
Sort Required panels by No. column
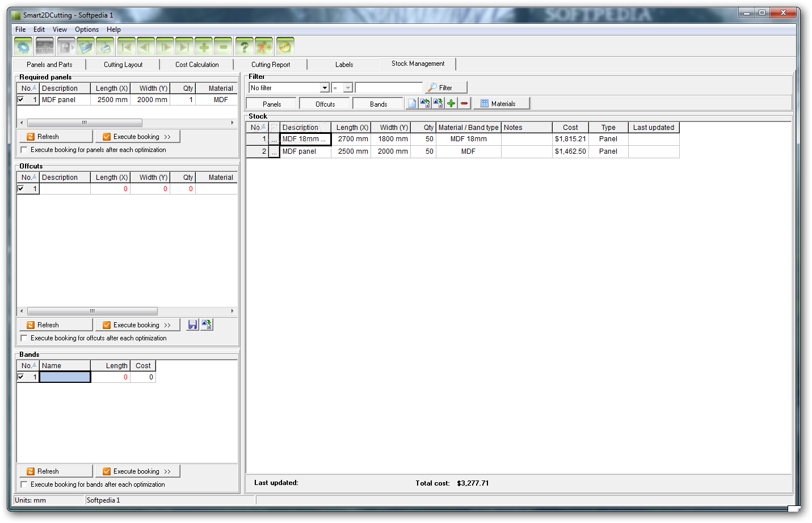pyautogui.click(x=28, y=88)
